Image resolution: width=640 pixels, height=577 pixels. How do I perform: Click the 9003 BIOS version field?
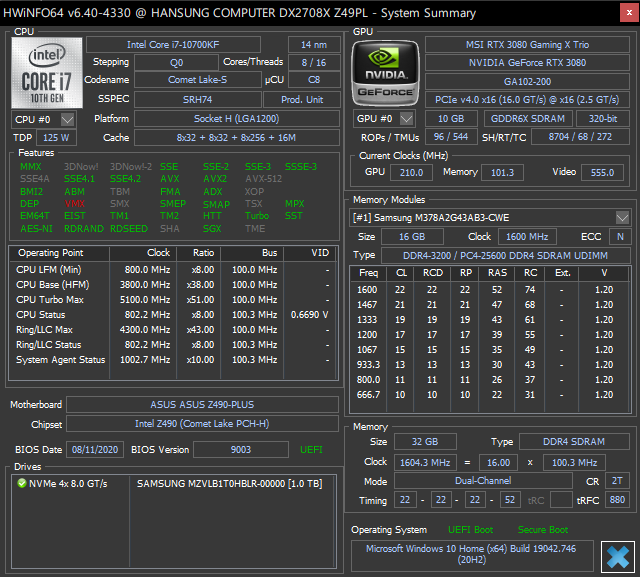(x=241, y=450)
